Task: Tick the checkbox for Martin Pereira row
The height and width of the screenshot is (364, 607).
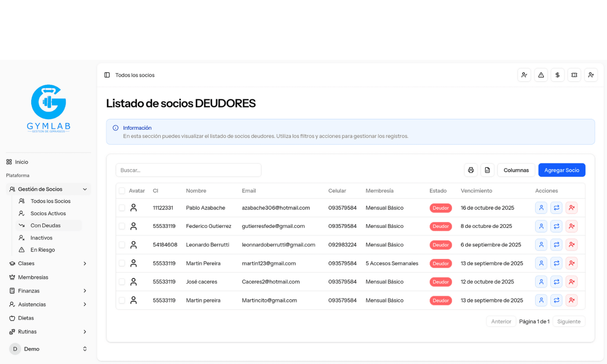Action: click(122, 263)
